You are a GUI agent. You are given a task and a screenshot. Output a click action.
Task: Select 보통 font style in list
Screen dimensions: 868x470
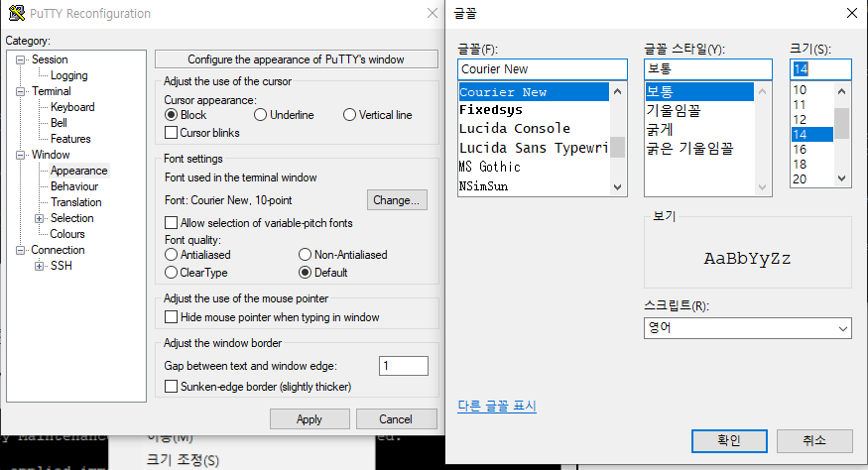(x=699, y=91)
